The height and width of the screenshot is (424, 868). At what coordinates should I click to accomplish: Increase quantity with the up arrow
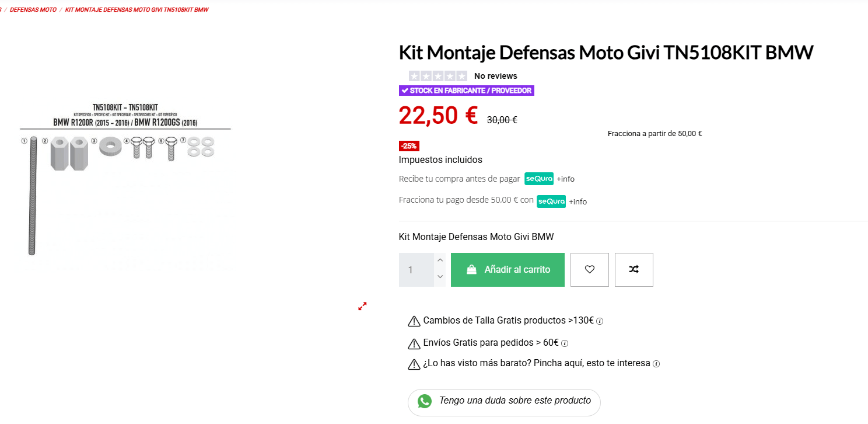click(x=440, y=260)
